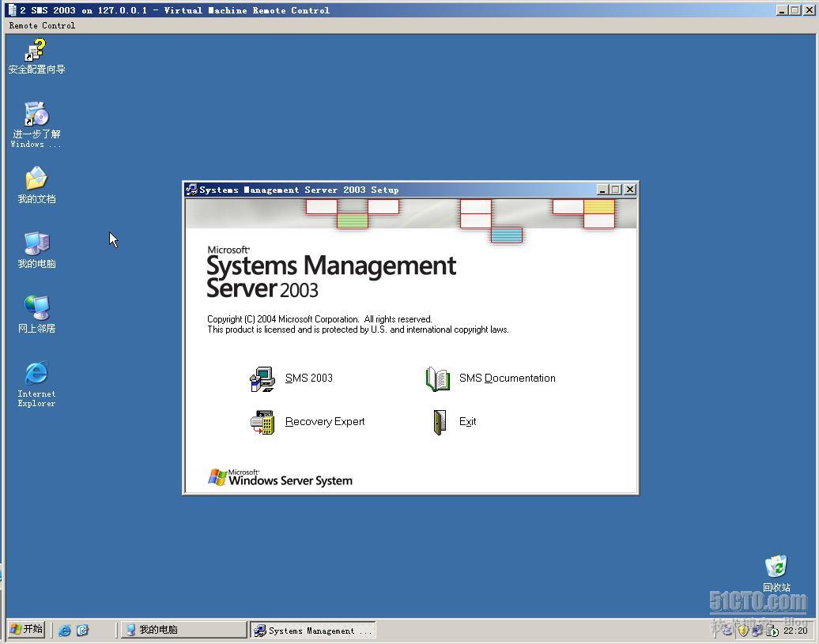Open the Remote Control menu

pos(42,25)
